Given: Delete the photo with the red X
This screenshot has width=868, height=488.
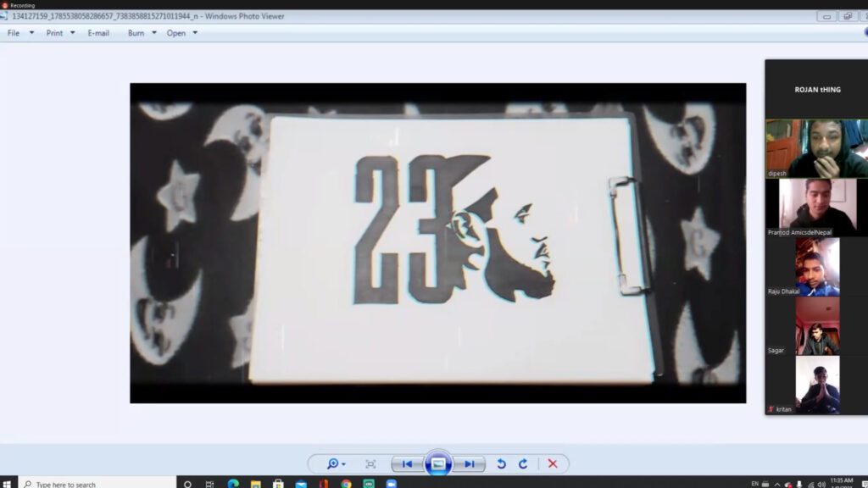Looking at the screenshot, I should click(553, 463).
